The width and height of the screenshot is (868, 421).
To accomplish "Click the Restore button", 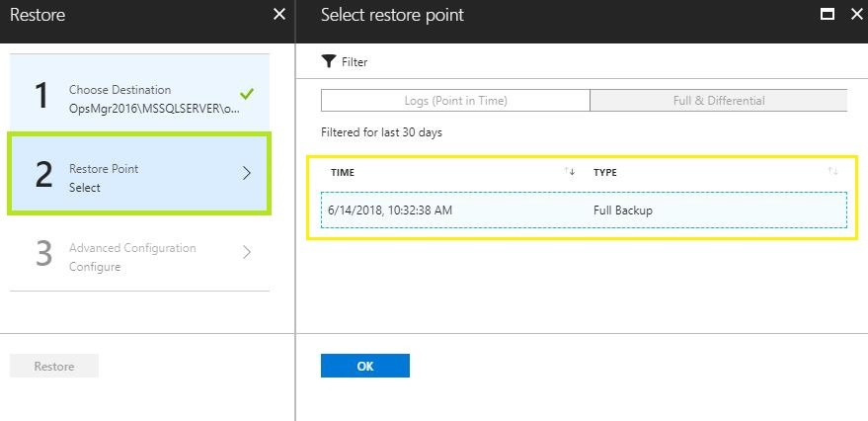I will pyautogui.click(x=54, y=367).
